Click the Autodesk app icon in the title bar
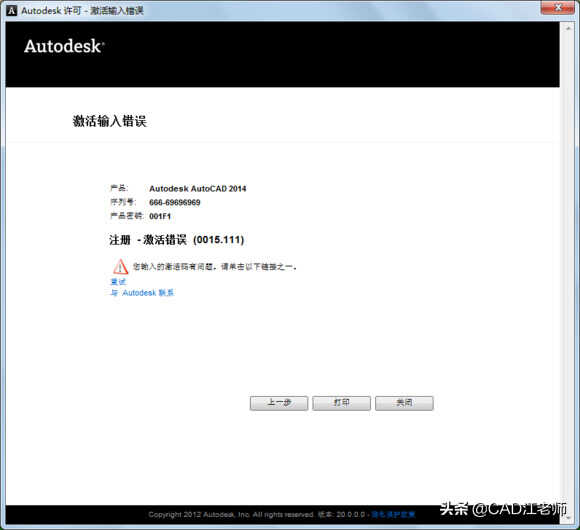The image size is (580, 530). click(x=12, y=10)
